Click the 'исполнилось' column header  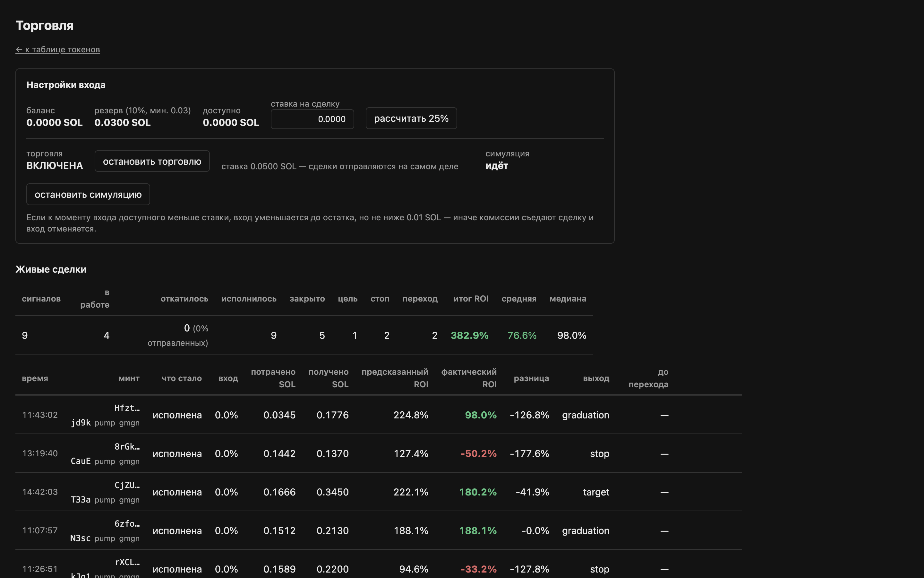point(249,299)
